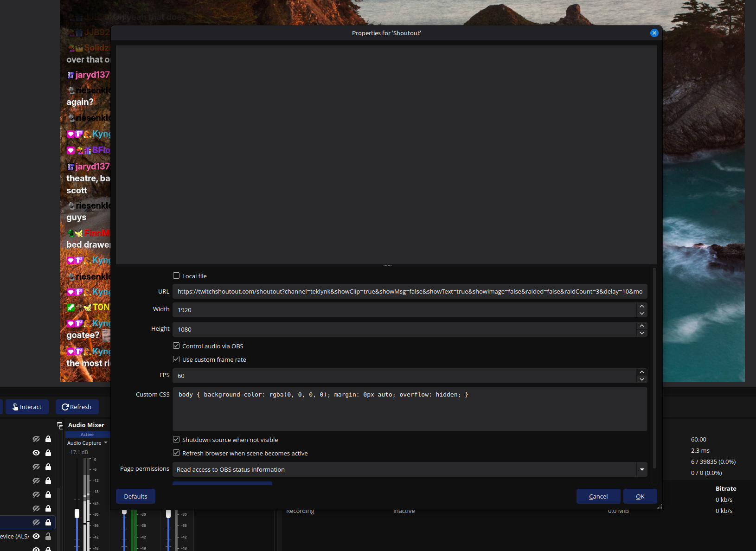Screen dimensions: 756x551
Task: Confirm the dialog with OK
Action: [x=640, y=496]
